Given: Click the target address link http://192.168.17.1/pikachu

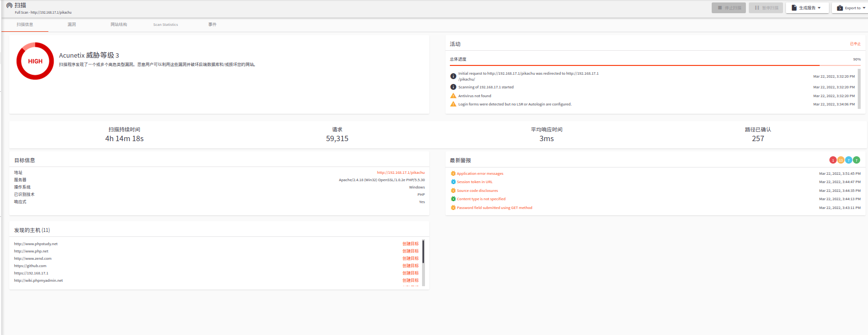Looking at the screenshot, I should [401, 172].
